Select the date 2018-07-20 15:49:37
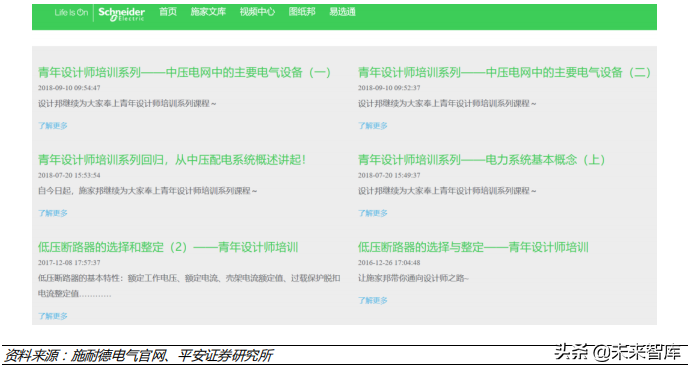 [x=389, y=175]
